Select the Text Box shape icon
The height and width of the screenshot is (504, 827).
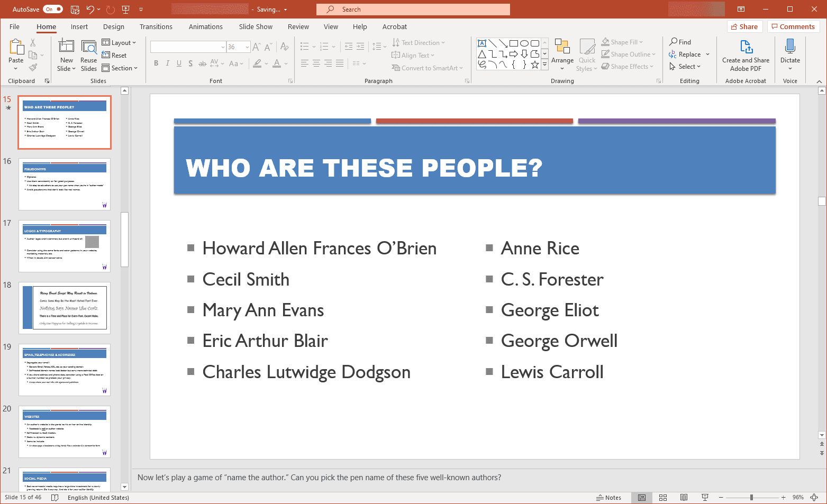click(x=482, y=43)
